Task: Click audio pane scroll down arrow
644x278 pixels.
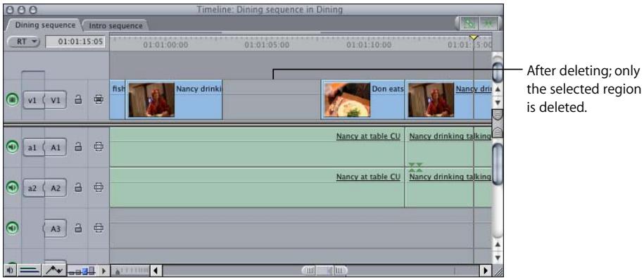Action: point(498,258)
